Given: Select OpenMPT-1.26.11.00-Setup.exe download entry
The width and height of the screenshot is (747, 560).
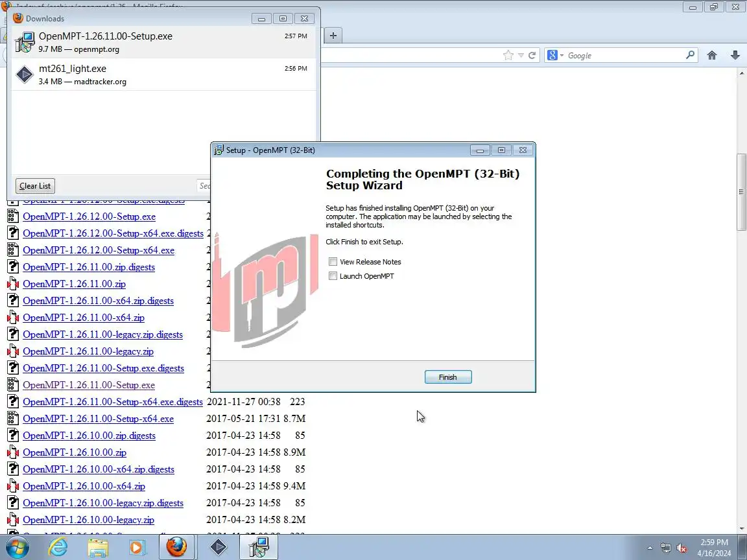Looking at the screenshot, I should pos(163,42).
